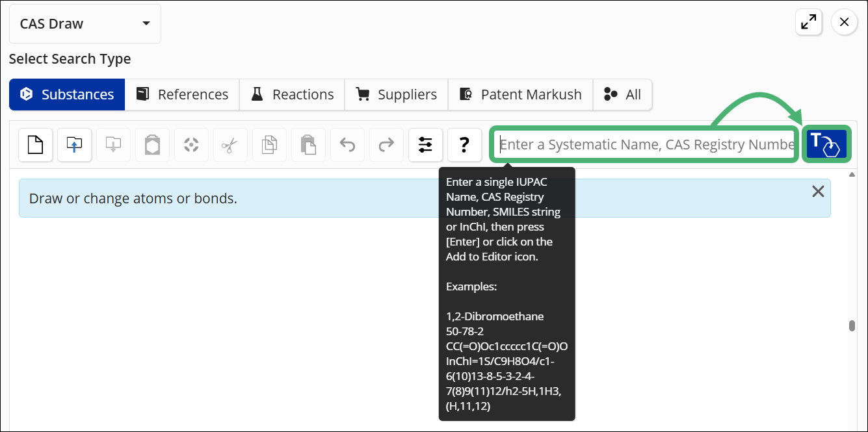Choose the Reactions search type tab

click(292, 95)
